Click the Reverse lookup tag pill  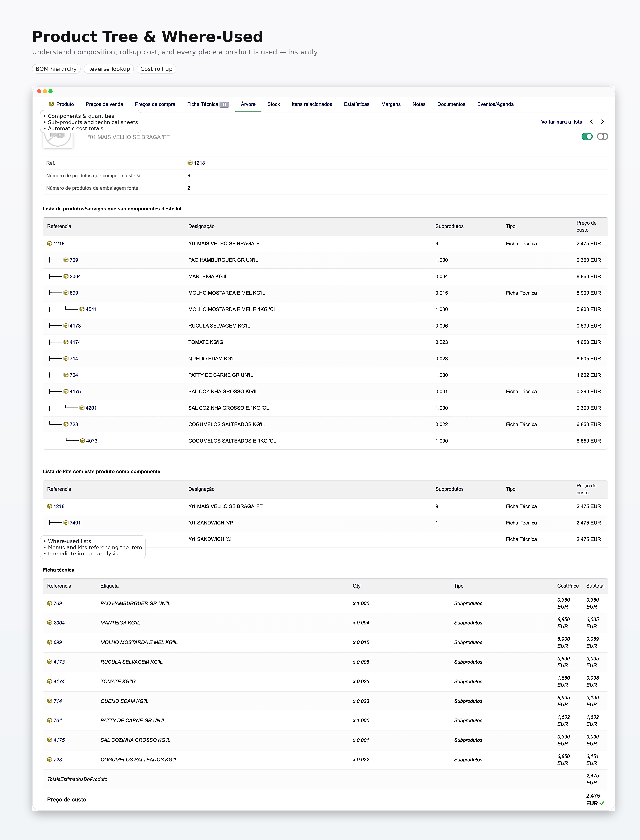pyautogui.click(x=109, y=69)
